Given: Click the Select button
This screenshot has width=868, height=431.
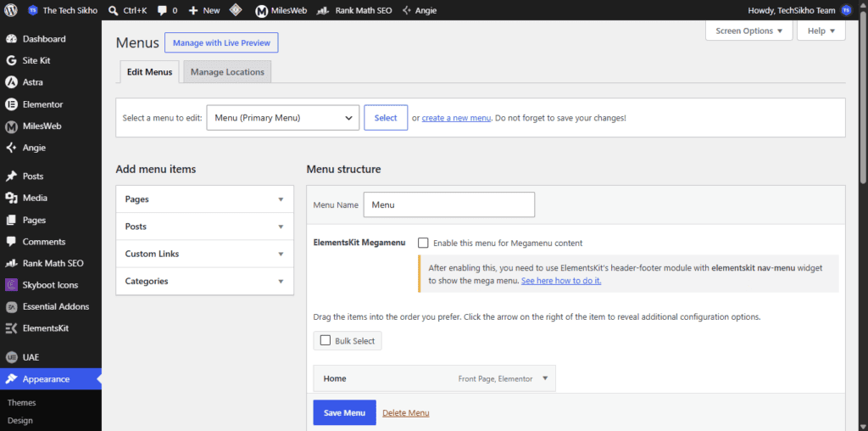Looking at the screenshot, I should (x=386, y=117).
